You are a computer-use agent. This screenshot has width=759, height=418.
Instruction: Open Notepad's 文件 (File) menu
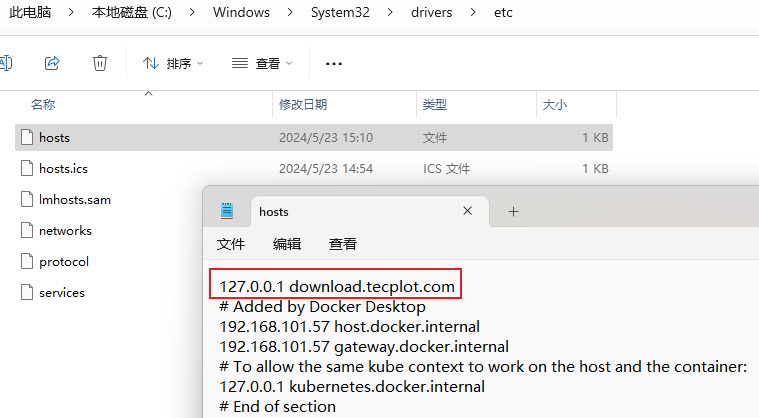(x=231, y=244)
